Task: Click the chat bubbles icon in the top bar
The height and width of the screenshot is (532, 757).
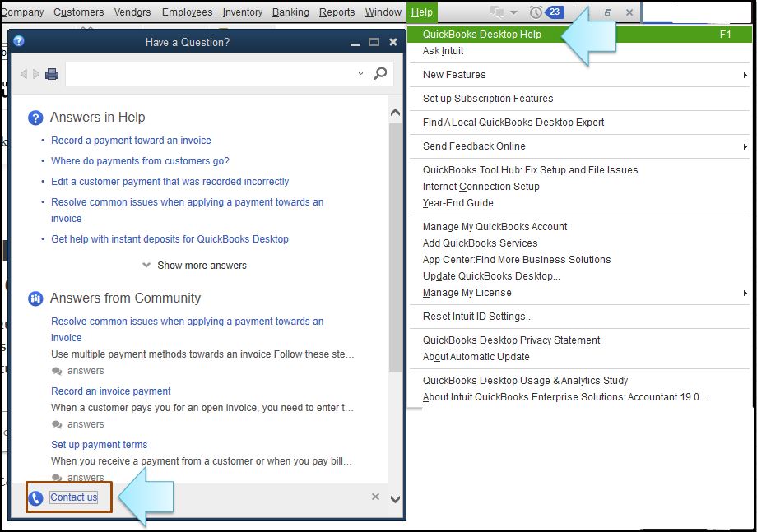Action: coord(496,12)
